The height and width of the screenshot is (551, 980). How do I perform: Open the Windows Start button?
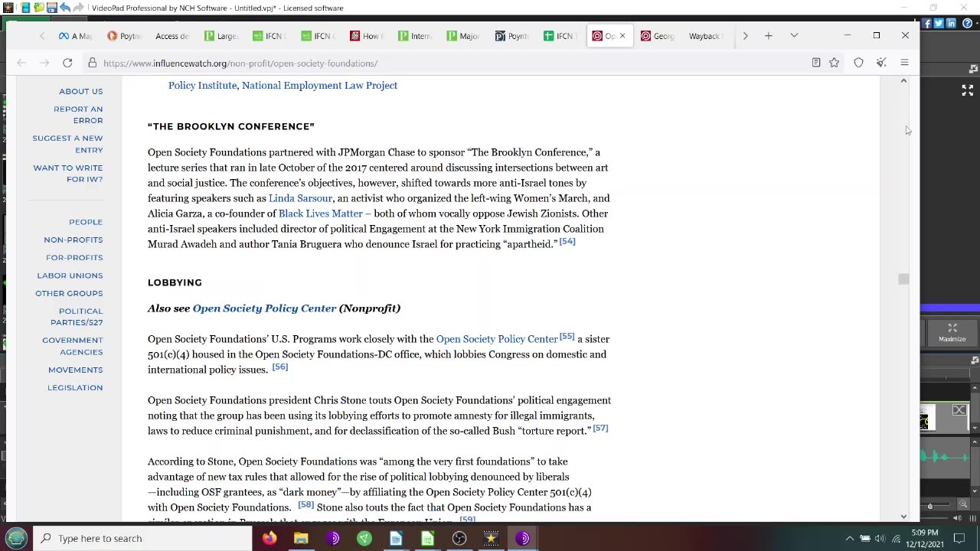coord(16,538)
